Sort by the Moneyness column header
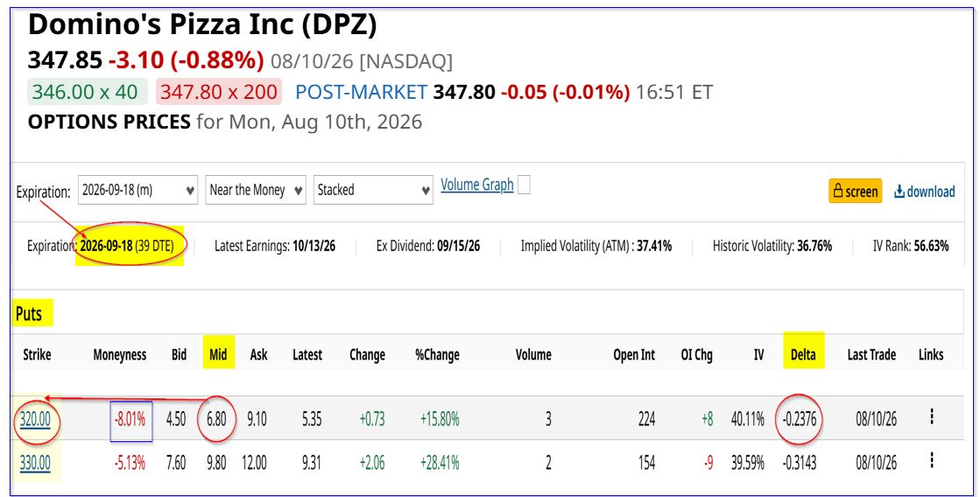This screenshot has height=497, width=980. tap(119, 354)
